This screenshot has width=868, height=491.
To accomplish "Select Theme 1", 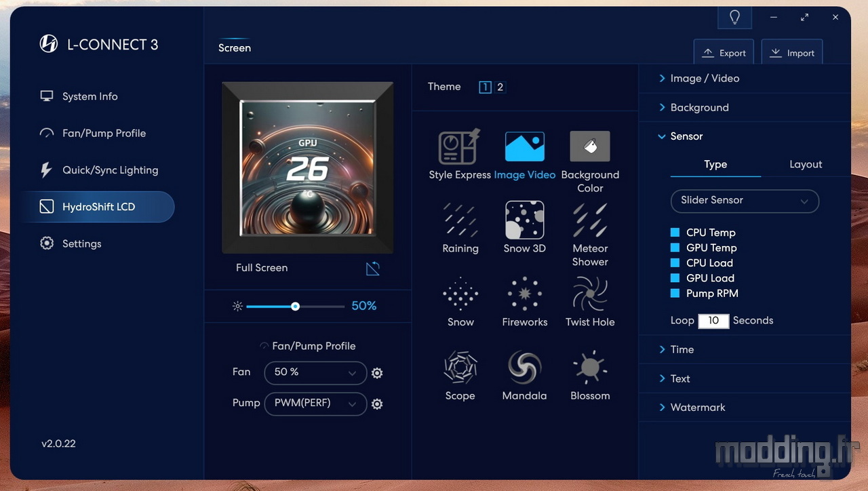I will [x=485, y=87].
